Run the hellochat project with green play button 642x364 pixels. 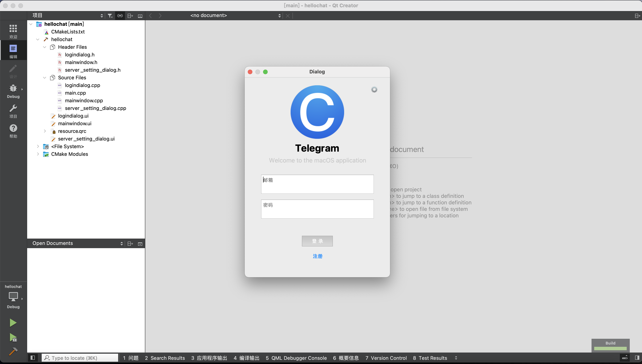click(13, 323)
